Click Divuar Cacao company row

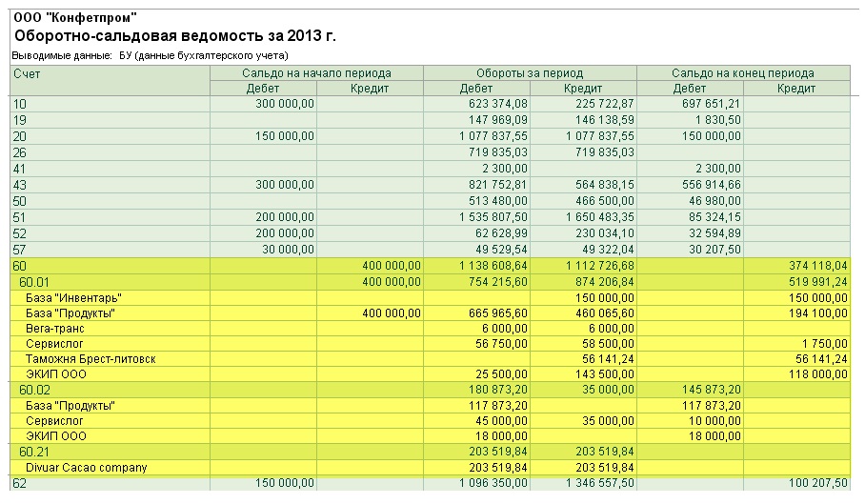[431, 468]
